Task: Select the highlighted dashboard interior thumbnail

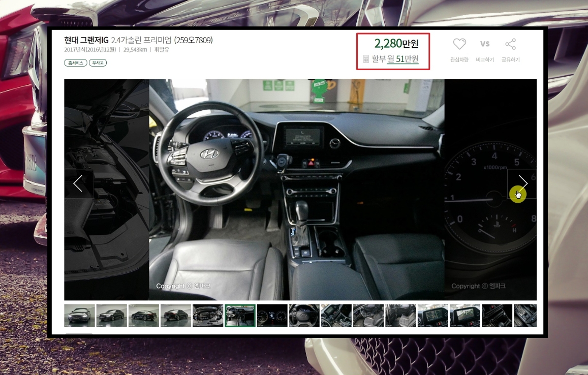Action: click(x=240, y=316)
